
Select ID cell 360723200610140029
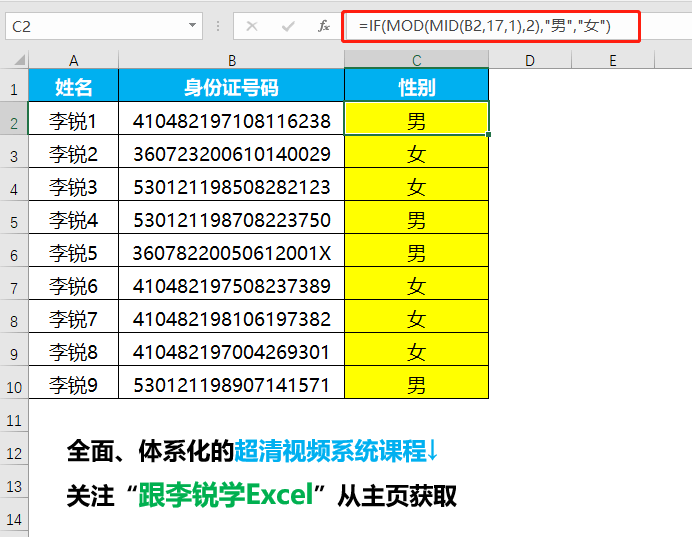tap(232, 151)
